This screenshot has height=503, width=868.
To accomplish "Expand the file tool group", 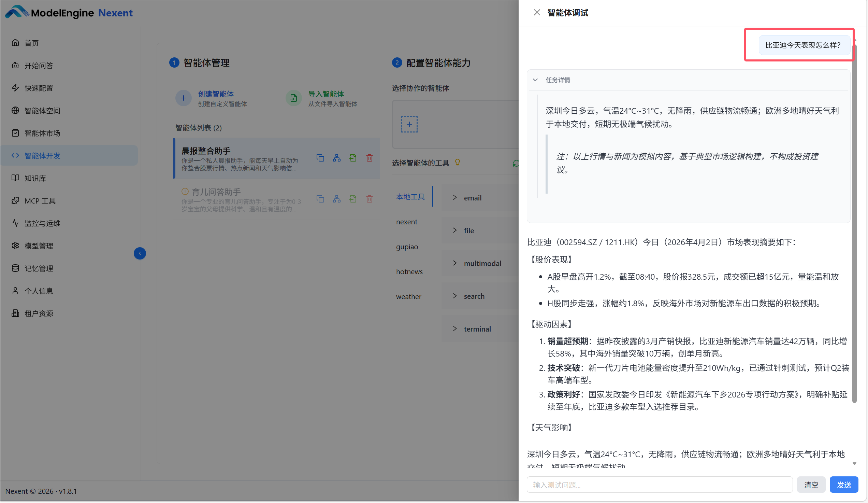I will pyautogui.click(x=455, y=230).
